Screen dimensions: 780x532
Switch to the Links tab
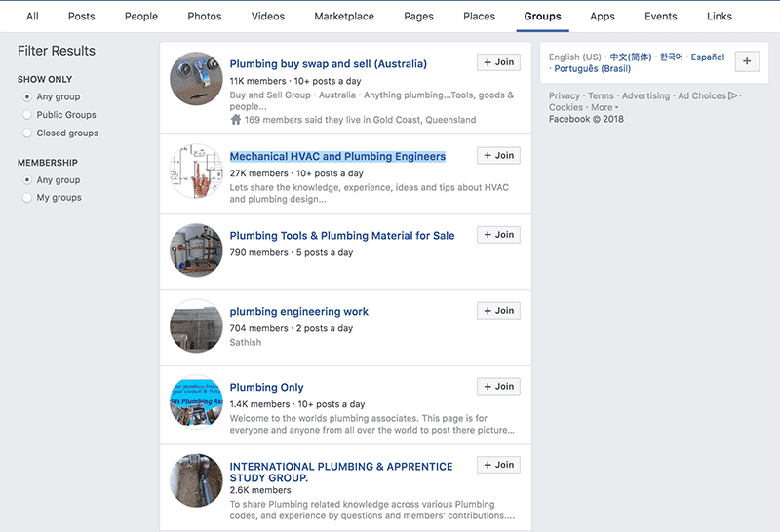[720, 16]
